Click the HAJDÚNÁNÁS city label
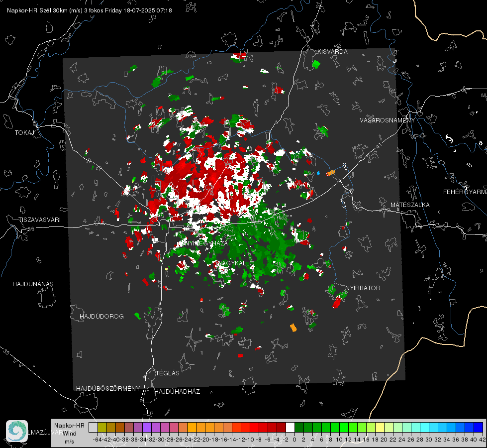The width and height of the screenshot is (487, 448). pos(33,284)
